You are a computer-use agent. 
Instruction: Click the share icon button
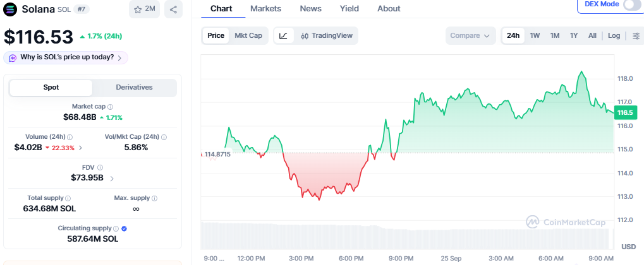click(x=173, y=9)
